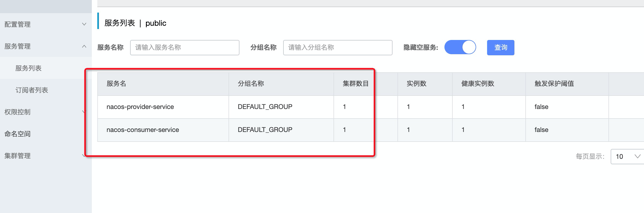Open the 每页显示 page size dropdown

pyautogui.click(x=628, y=156)
